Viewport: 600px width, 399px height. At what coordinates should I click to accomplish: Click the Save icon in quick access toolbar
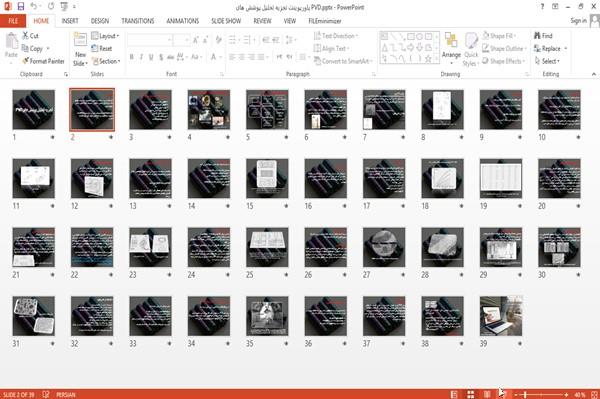click(21, 6)
